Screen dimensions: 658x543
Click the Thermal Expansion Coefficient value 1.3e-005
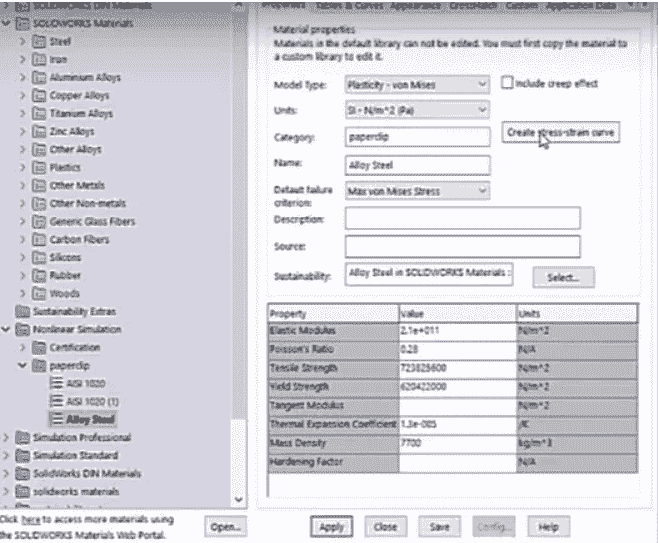pyautogui.click(x=457, y=424)
